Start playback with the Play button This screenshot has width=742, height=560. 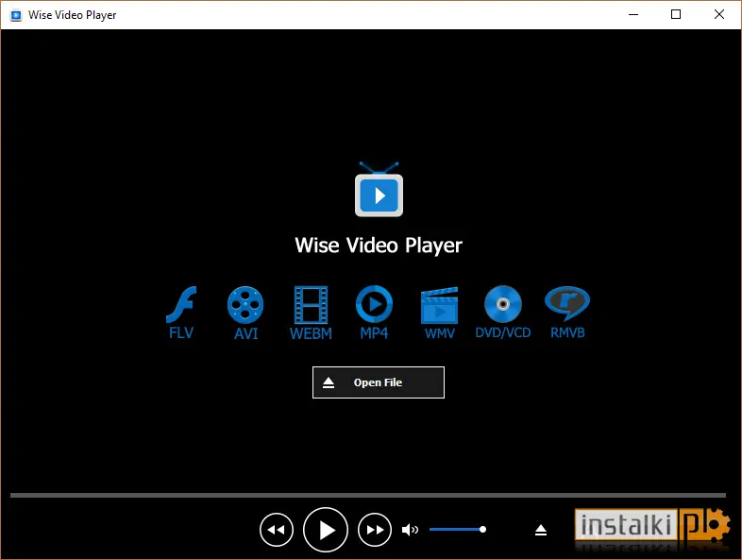(326, 530)
